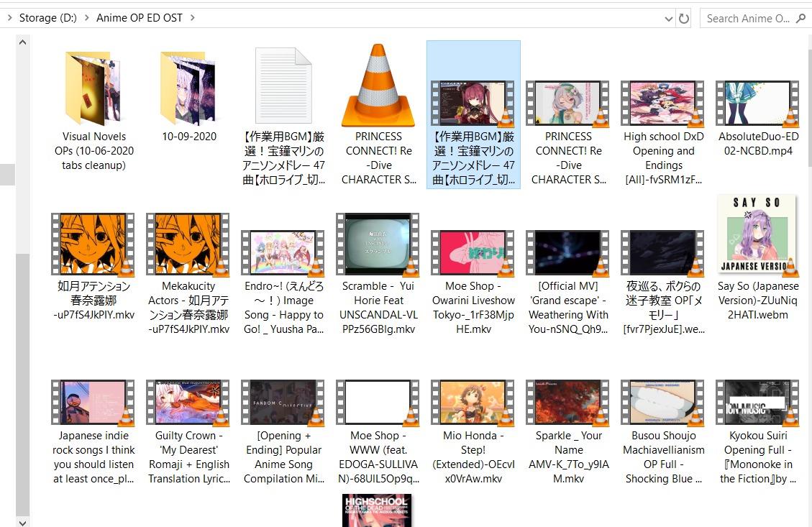Select Endro~! Image Song video thumbnail
The width and height of the screenshot is (812, 527).
283,252
